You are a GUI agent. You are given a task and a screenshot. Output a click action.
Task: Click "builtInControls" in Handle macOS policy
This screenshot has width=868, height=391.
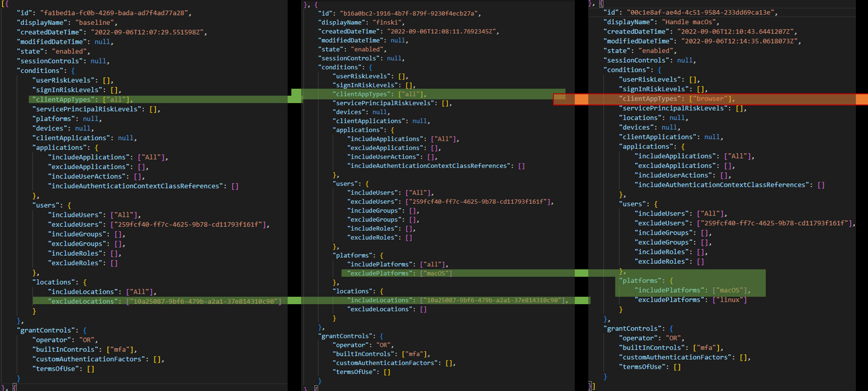(x=671, y=347)
